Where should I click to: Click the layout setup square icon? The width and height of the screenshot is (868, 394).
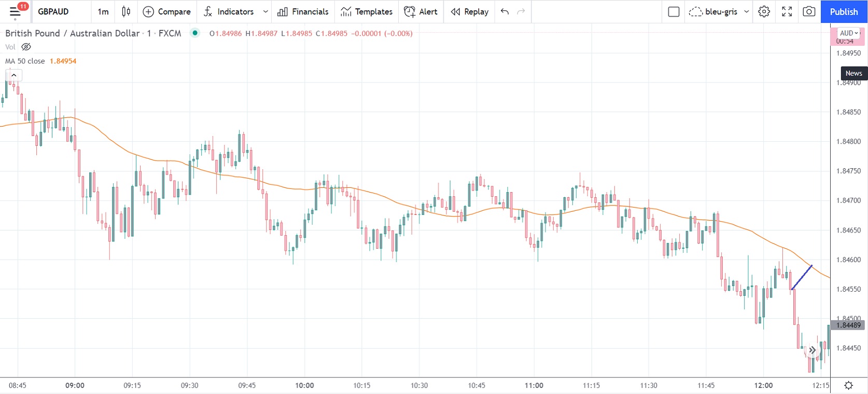(674, 11)
